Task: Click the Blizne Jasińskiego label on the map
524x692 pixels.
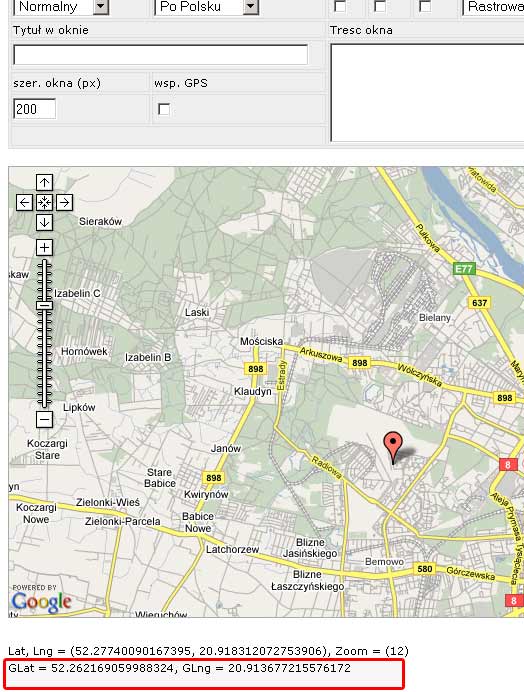Action: click(x=310, y=548)
